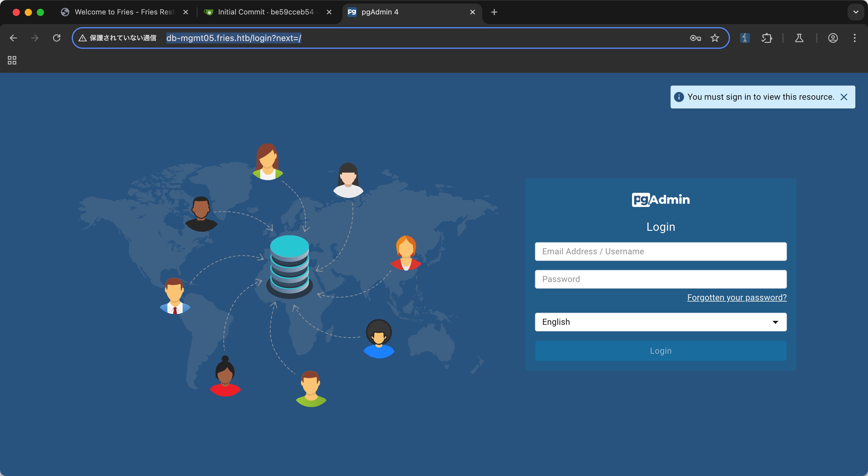Viewport: 868px width, 476px height.
Task: Click the pgAdmin logo in login panel
Action: pos(660,199)
